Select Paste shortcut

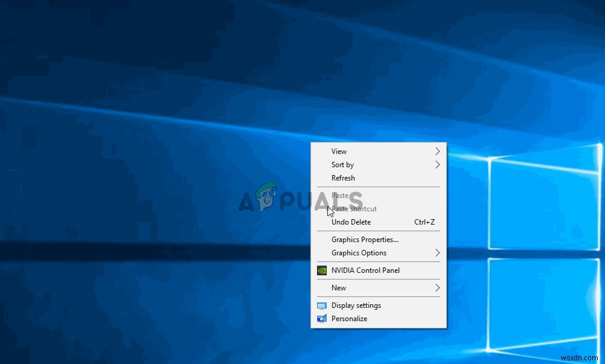click(x=354, y=208)
